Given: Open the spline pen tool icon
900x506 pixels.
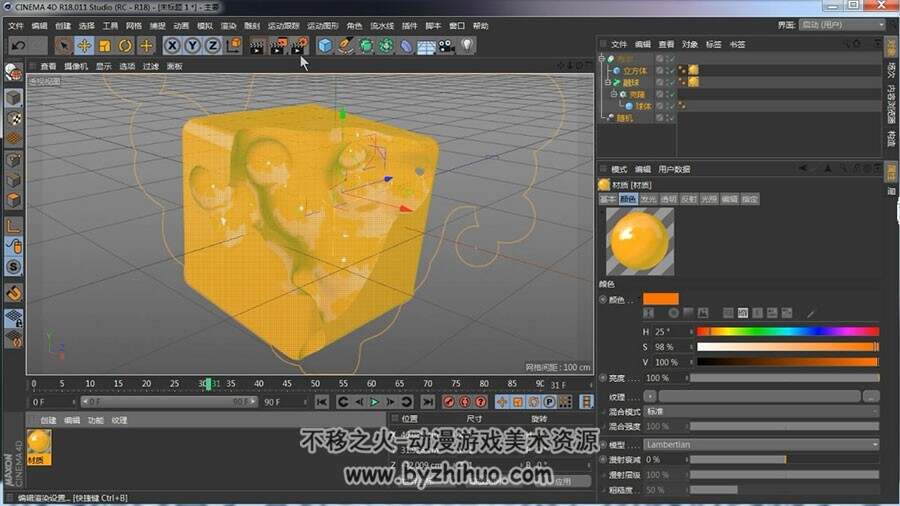Looking at the screenshot, I should point(346,45).
